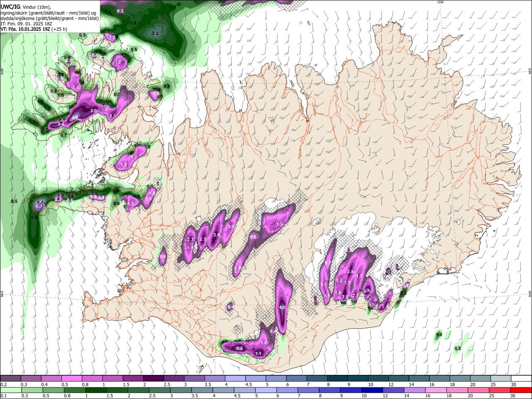Click the '2.6' value in the highland snow band
Image resolution: width=532 pixels, height=399 pixels.
point(216,235)
